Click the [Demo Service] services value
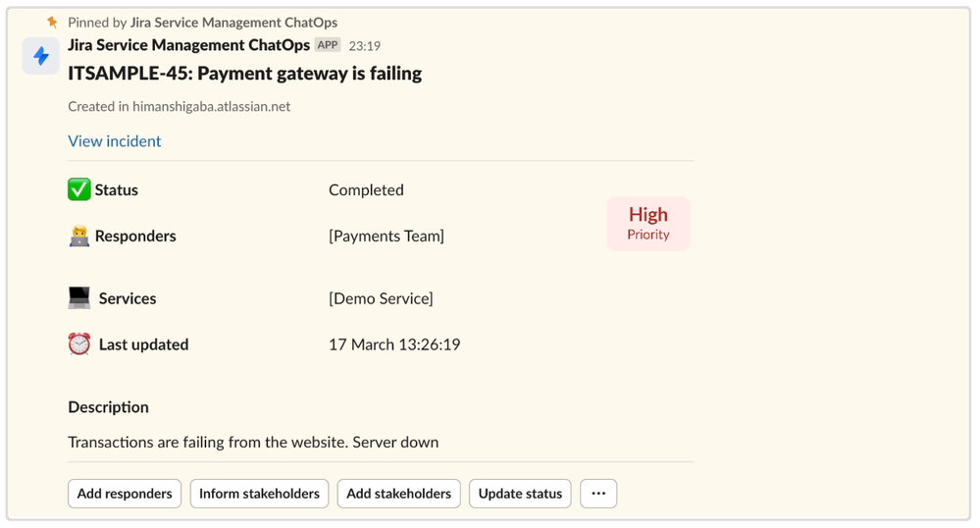The width and height of the screenshot is (980, 528). (x=381, y=298)
